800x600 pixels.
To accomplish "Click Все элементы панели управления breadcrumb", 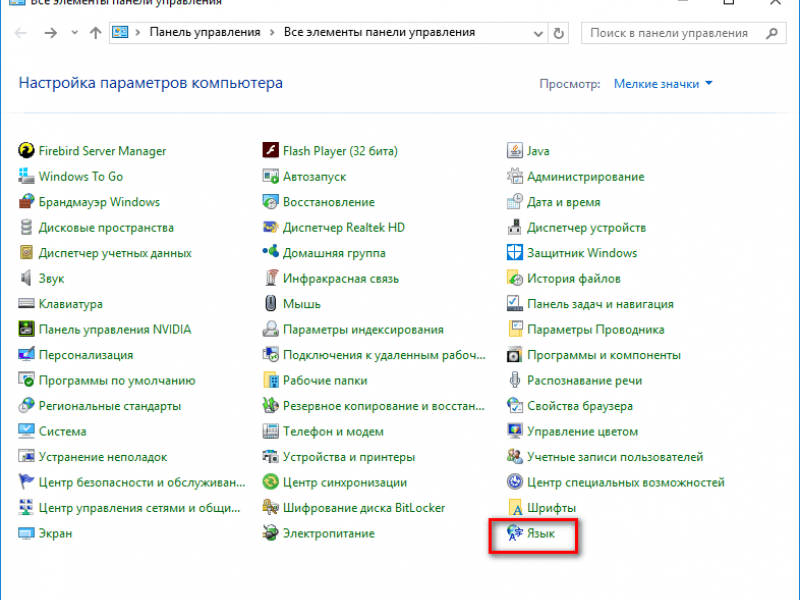I will pos(379,32).
